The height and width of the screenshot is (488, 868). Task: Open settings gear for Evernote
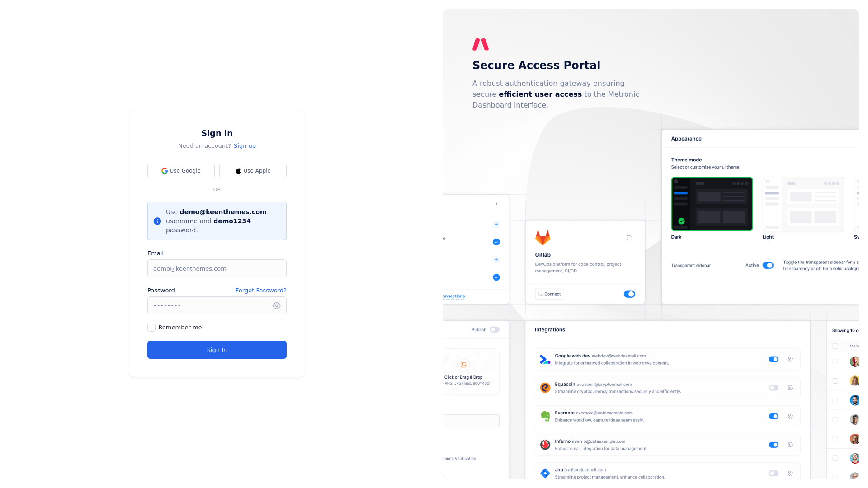click(790, 416)
